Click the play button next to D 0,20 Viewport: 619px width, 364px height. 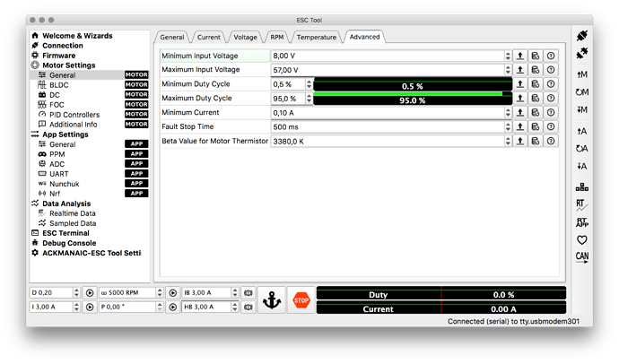(x=90, y=292)
